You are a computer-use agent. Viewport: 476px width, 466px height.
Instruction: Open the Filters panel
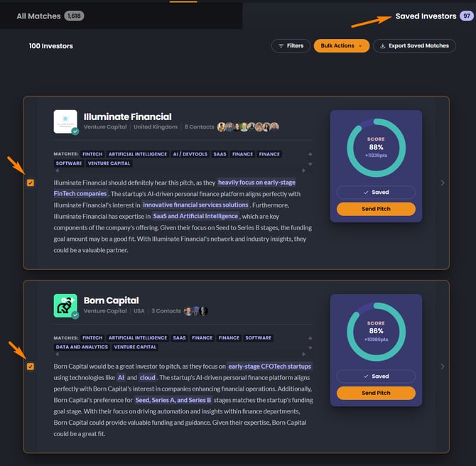(x=291, y=46)
